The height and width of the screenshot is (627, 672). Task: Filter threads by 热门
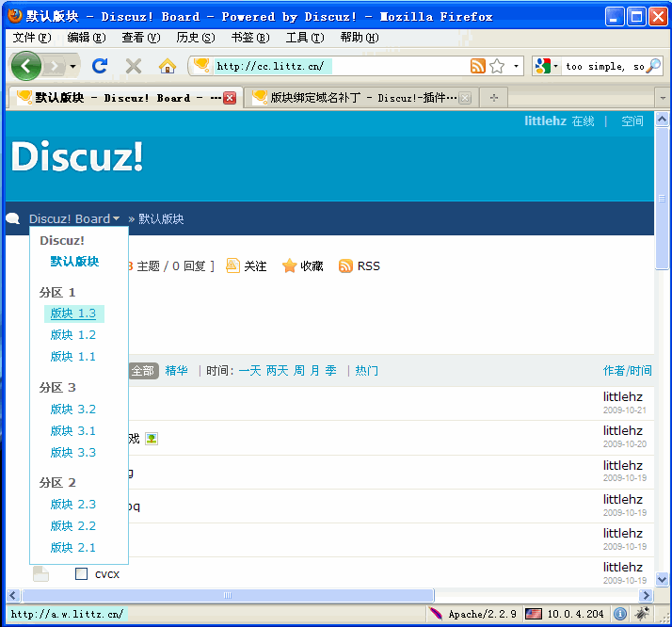367,371
